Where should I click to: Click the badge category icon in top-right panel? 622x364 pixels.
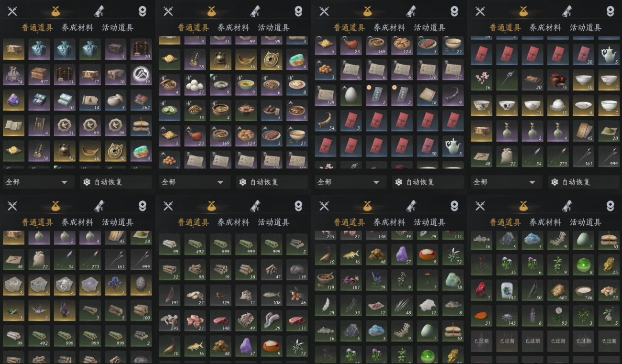pyautogui.click(x=610, y=11)
